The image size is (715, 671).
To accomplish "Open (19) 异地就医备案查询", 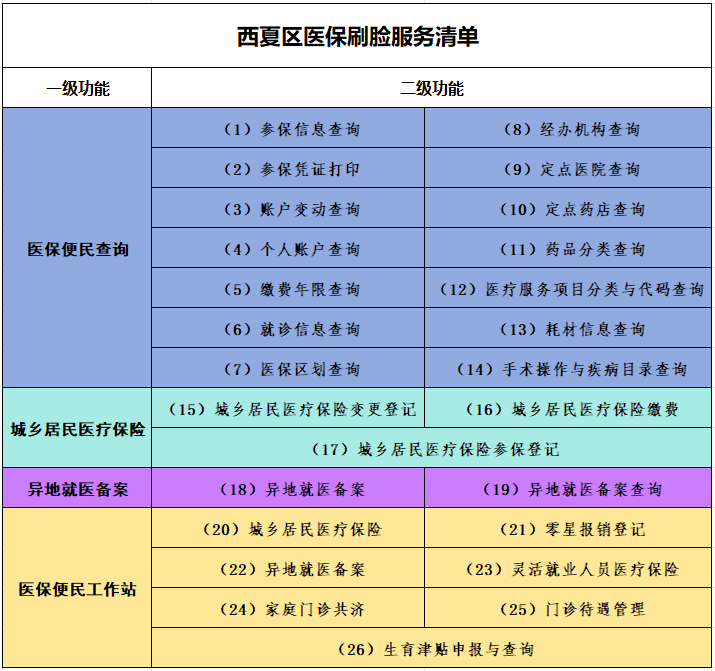I will coord(570,489).
